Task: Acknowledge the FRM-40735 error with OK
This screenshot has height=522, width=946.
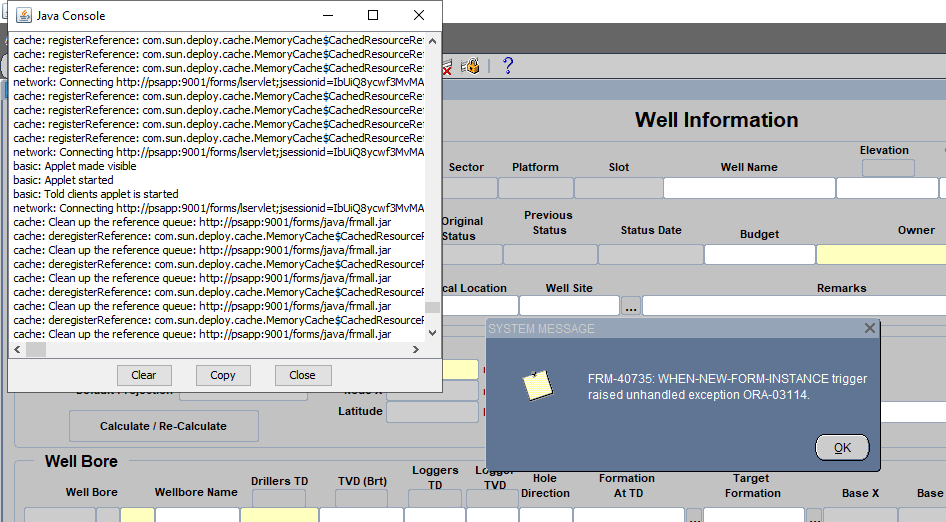Action: pyautogui.click(x=842, y=448)
